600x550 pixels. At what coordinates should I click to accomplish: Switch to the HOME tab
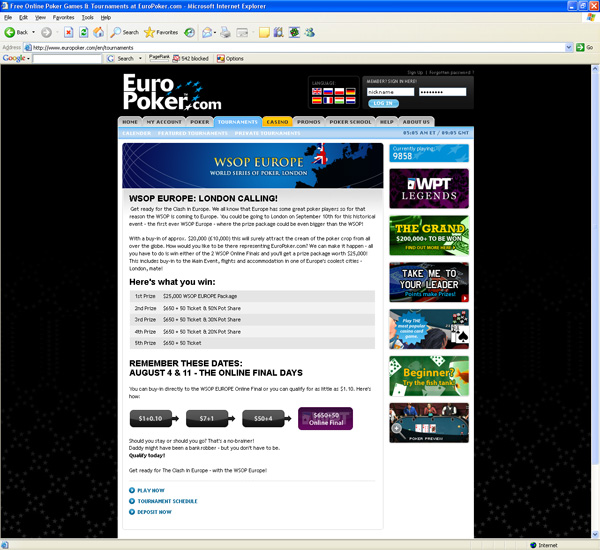click(x=130, y=122)
